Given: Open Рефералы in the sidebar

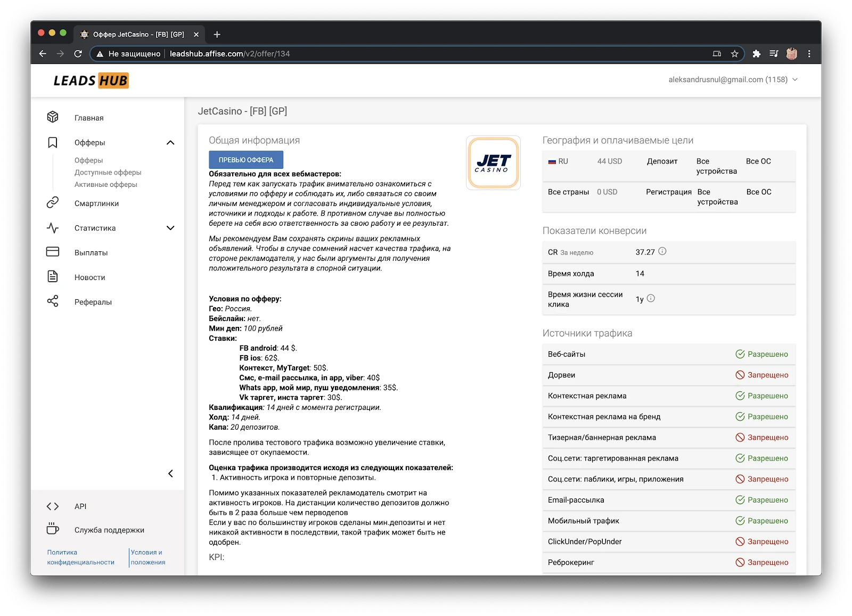Looking at the screenshot, I should (x=93, y=302).
